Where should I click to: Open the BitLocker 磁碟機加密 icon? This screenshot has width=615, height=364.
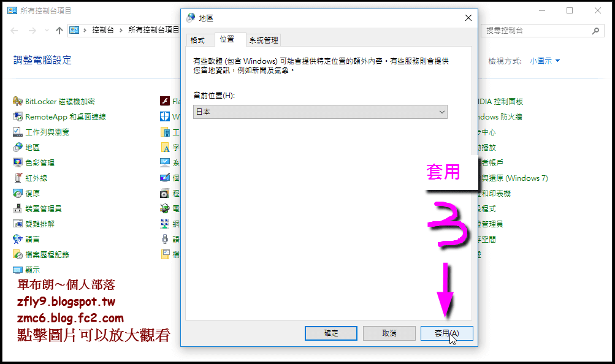18,102
